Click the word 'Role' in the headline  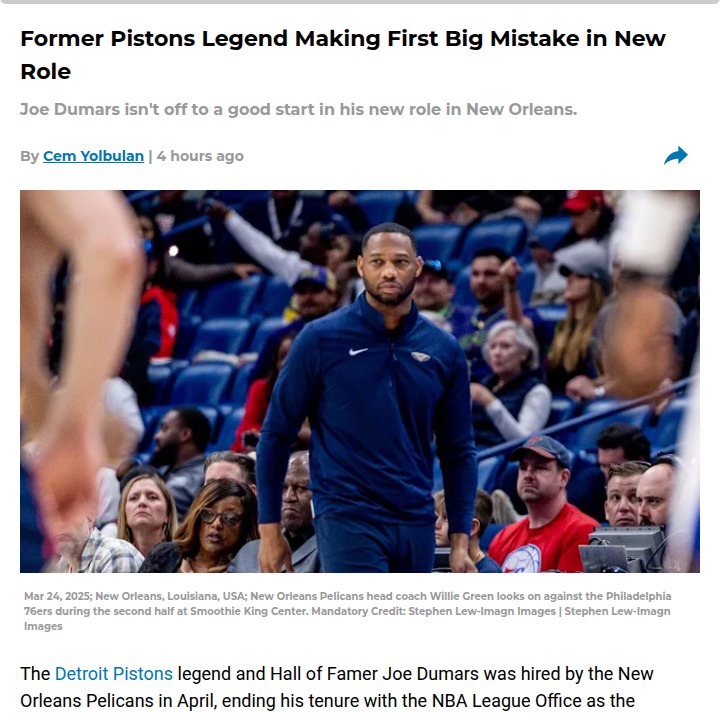pyautogui.click(x=45, y=72)
